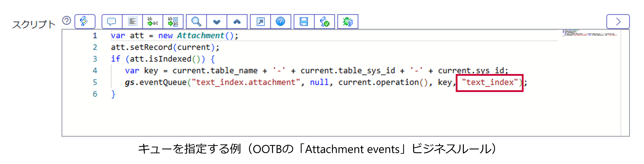Click the full screen editor arrow icon
The image size is (644, 164).
(260, 22)
